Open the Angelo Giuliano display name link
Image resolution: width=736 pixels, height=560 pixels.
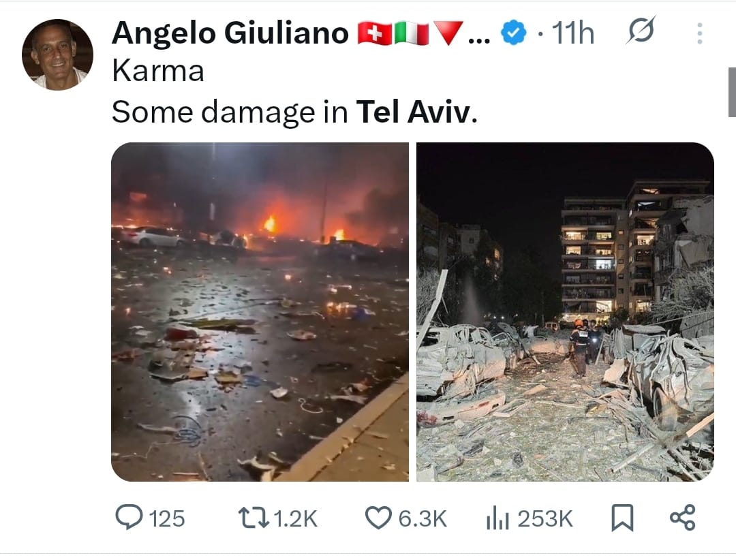230,33
